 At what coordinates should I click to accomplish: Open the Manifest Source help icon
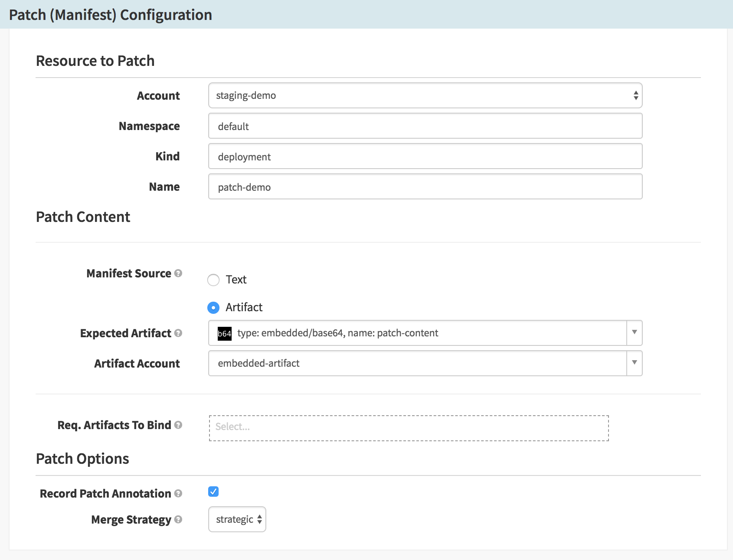pos(178,273)
